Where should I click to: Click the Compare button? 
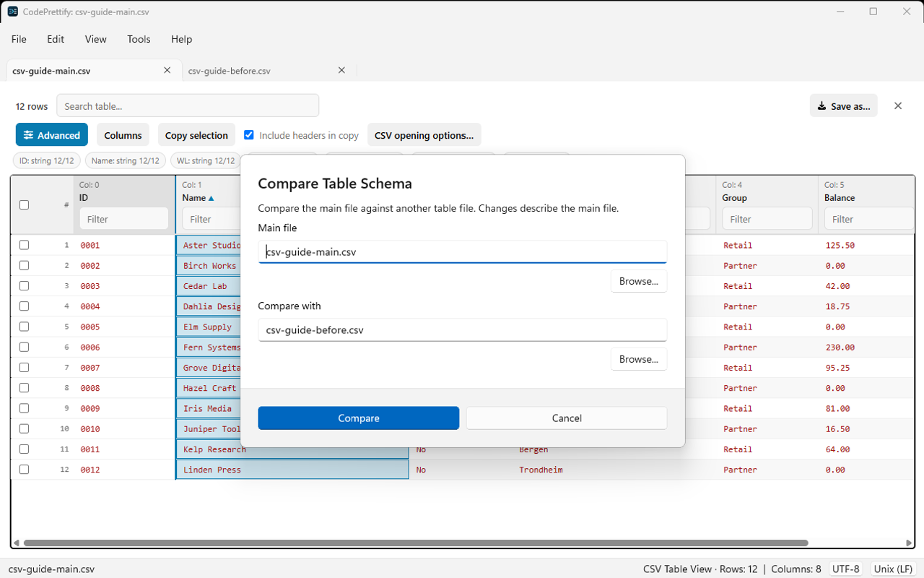(358, 418)
